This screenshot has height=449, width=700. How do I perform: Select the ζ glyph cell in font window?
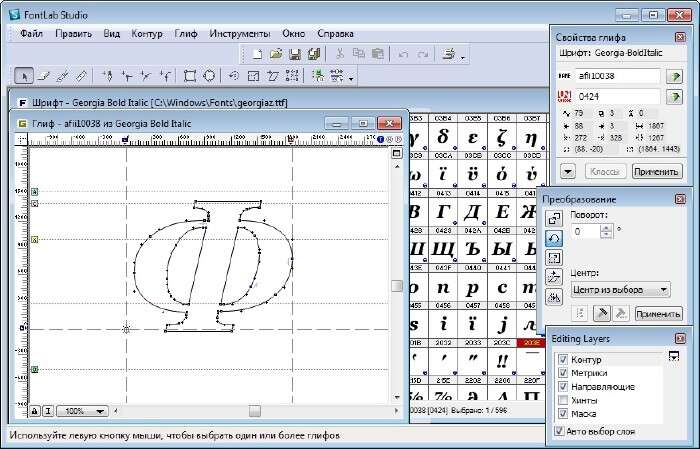(x=502, y=137)
